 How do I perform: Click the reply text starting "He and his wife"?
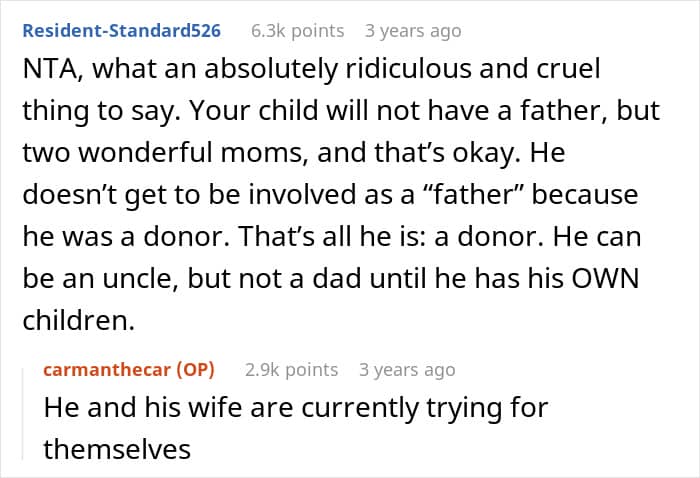[x=296, y=408]
